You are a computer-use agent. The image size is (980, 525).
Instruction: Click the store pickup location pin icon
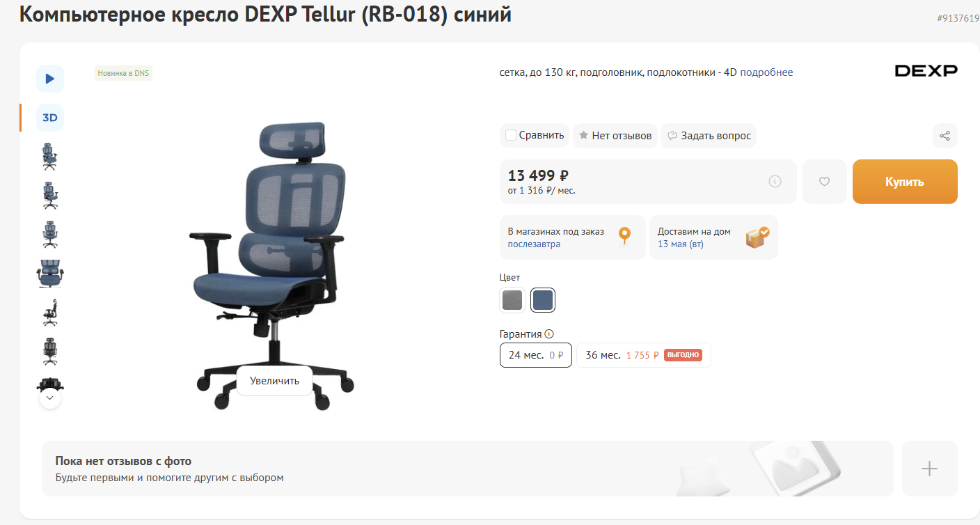[624, 236]
